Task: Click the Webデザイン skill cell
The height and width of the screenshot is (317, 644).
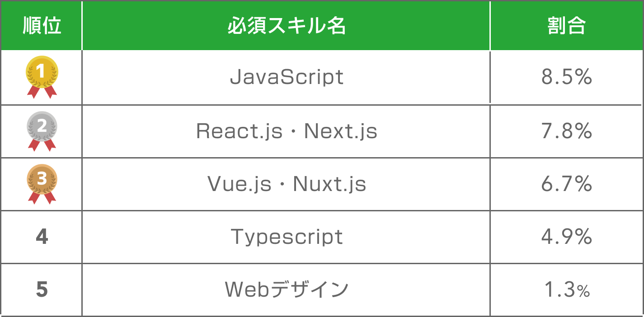Action: [x=287, y=290]
